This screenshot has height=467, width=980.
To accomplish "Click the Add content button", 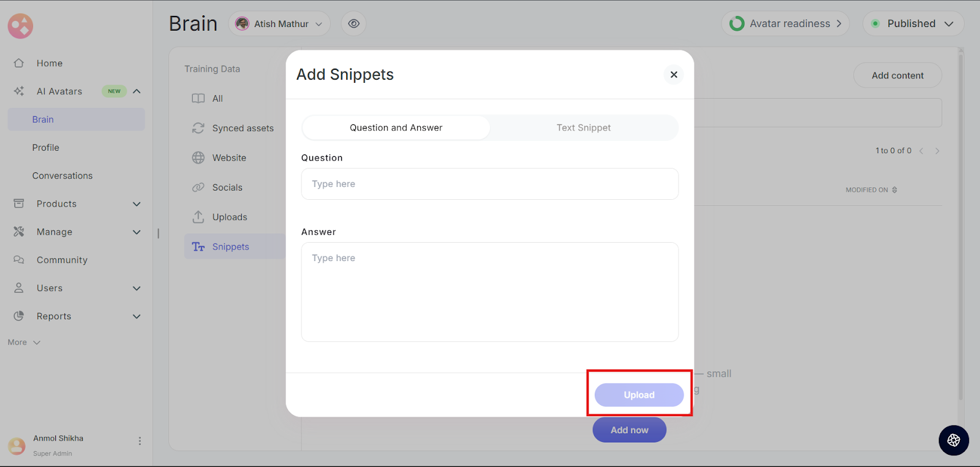I will (x=897, y=75).
